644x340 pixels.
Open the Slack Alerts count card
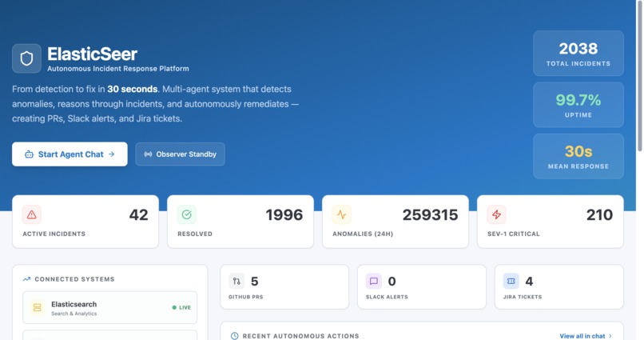point(422,287)
